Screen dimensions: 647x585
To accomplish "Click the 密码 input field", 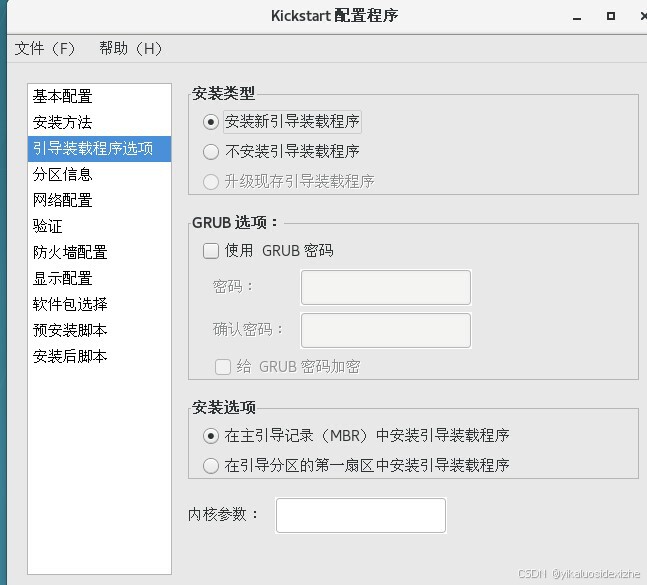I will point(386,288).
